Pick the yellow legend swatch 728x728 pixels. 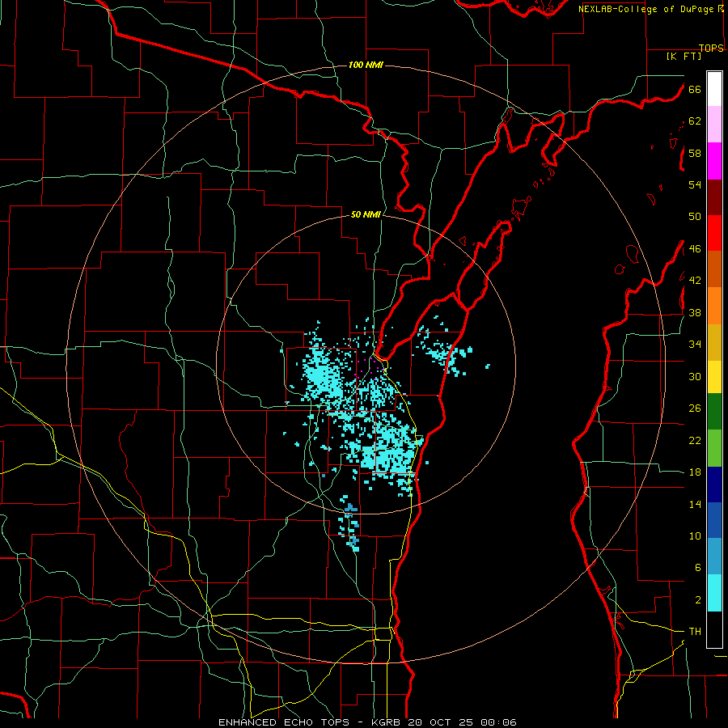(714, 377)
